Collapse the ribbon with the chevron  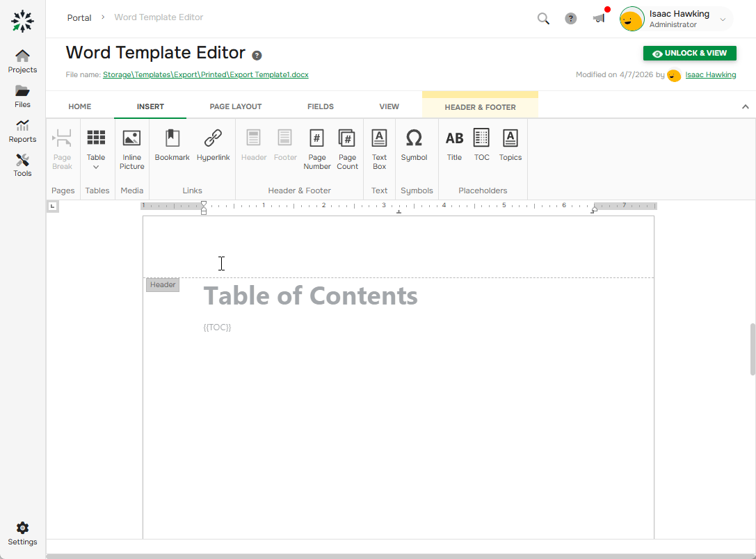(746, 107)
